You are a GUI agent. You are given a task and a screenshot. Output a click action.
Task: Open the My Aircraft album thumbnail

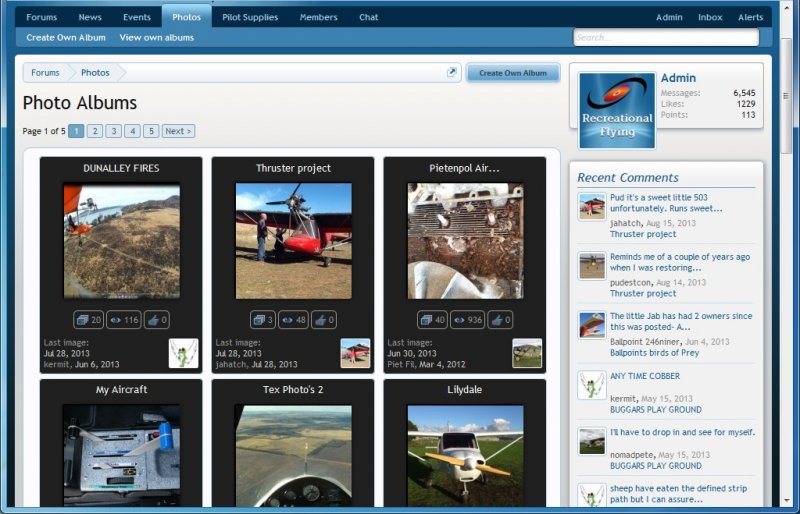pos(121,455)
